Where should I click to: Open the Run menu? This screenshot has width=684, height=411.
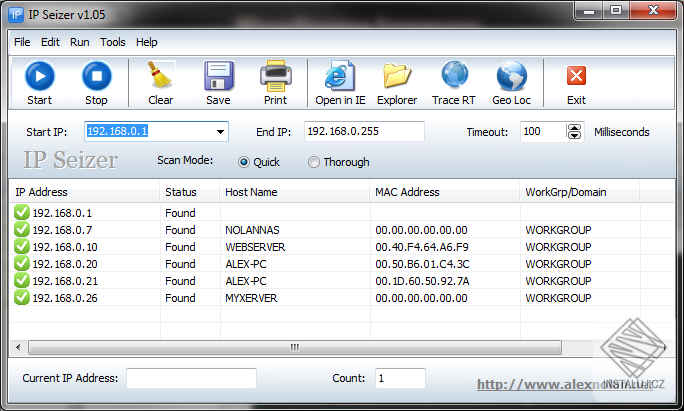pos(79,42)
